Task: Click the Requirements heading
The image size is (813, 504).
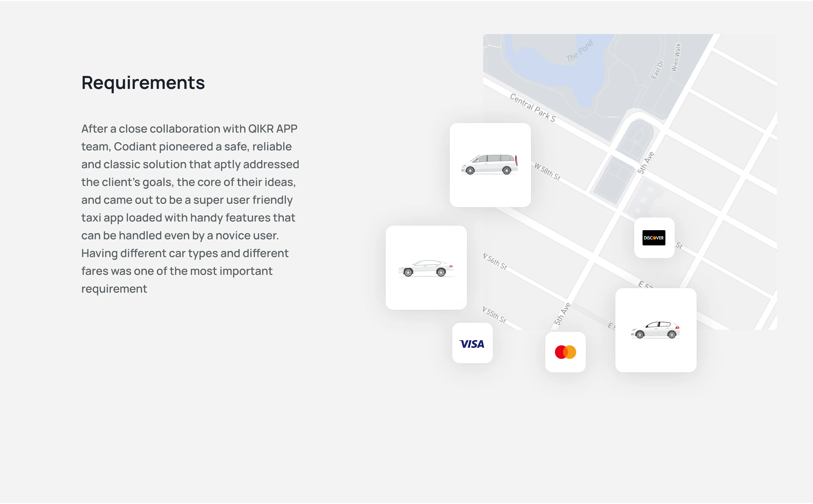Action: click(x=143, y=83)
